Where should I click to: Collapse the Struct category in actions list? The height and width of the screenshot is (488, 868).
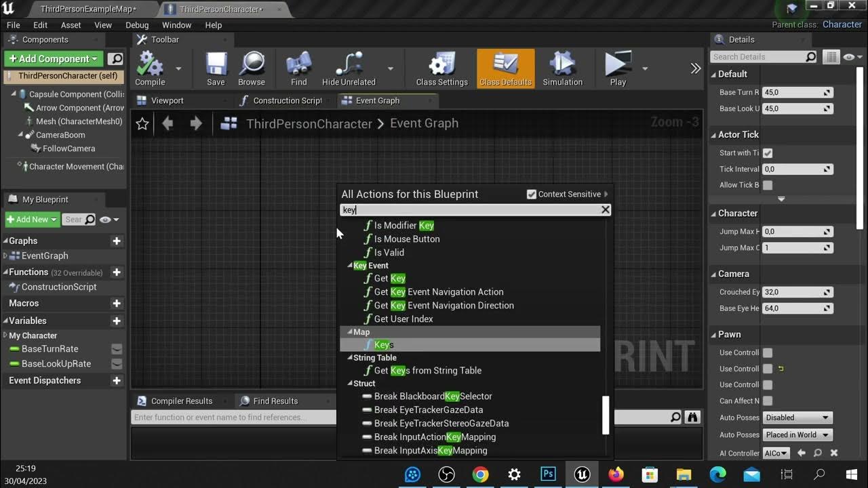[350, 384]
